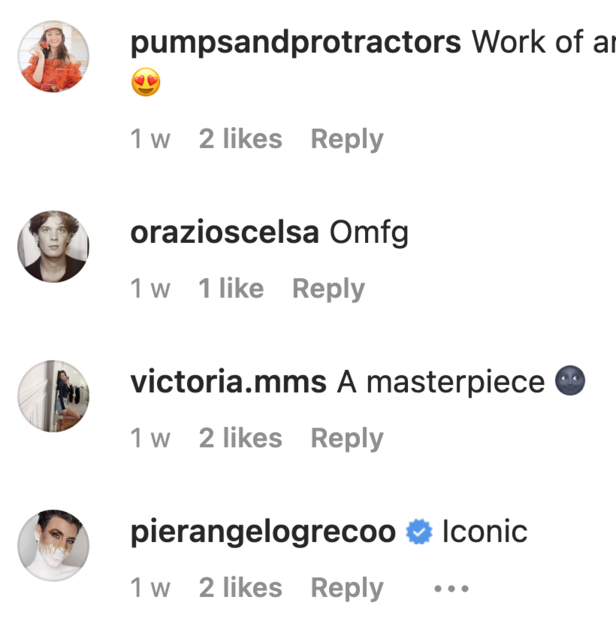The height and width of the screenshot is (624, 616).
Task: Open more options on pierangelogrecoo comment
Action: (x=451, y=589)
